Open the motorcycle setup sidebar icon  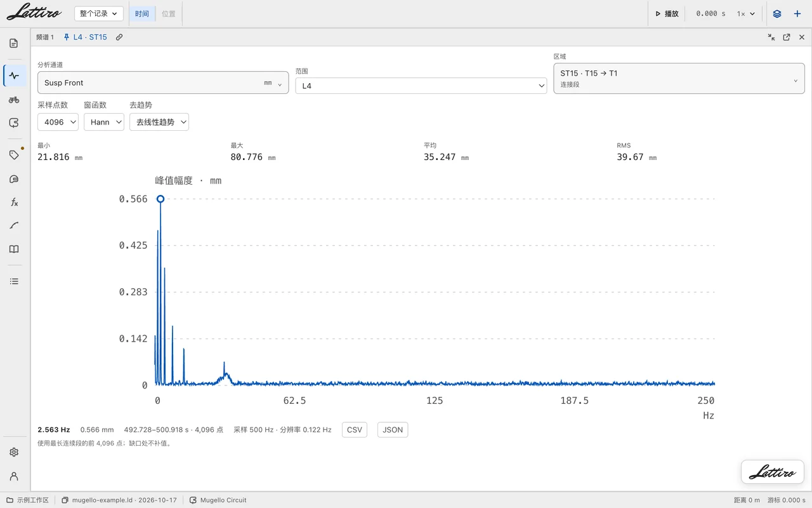[x=14, y=100]
